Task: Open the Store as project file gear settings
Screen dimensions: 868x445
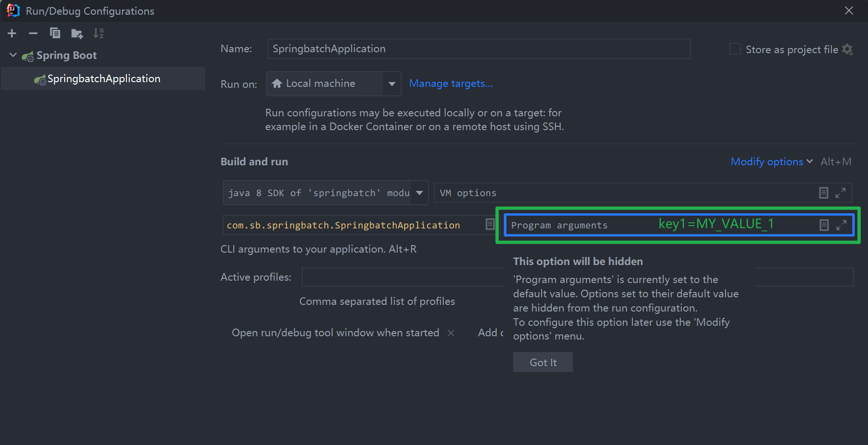Action: tap(848, 49)
